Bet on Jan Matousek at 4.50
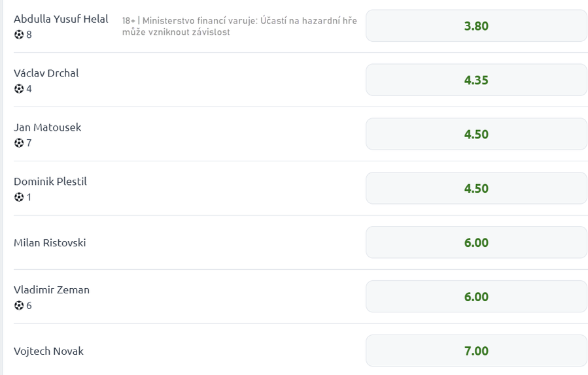 pos(476,135)
